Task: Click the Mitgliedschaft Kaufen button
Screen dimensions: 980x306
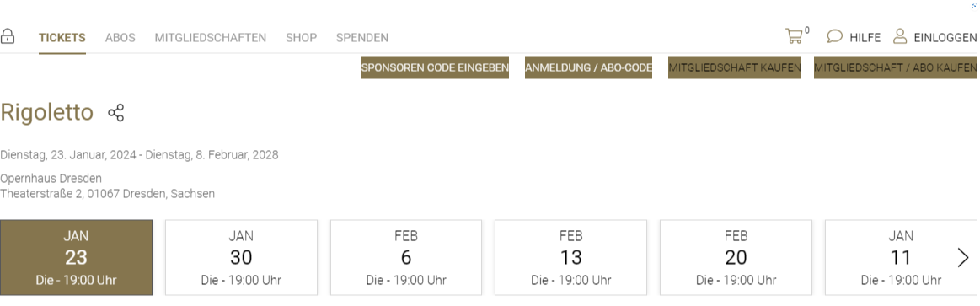Action: 735,67
